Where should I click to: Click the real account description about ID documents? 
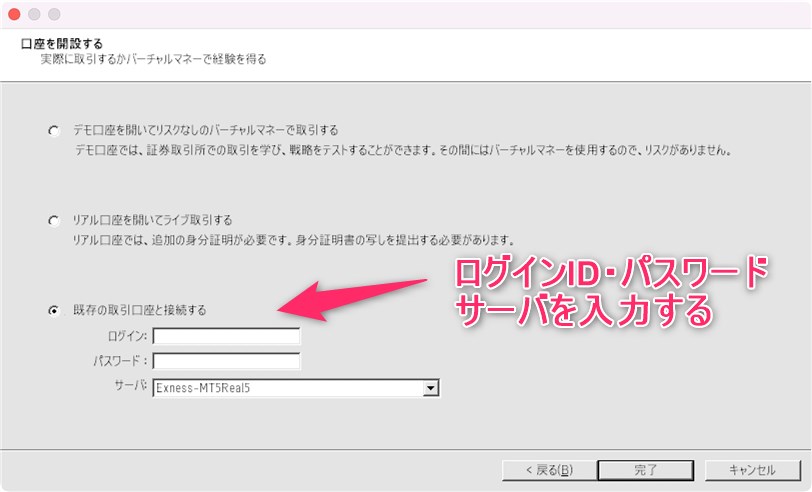[294, 240]
